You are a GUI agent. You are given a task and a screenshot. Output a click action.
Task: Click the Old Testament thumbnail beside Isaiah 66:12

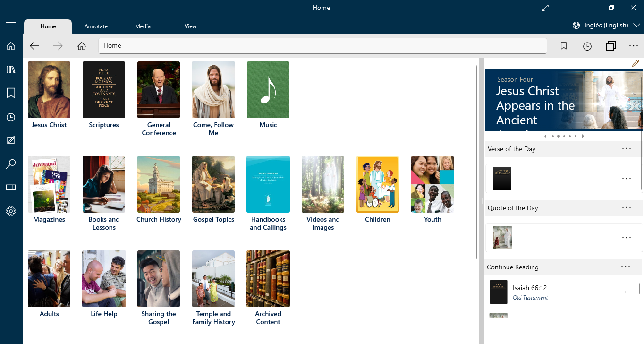click(x=499, y=292)
